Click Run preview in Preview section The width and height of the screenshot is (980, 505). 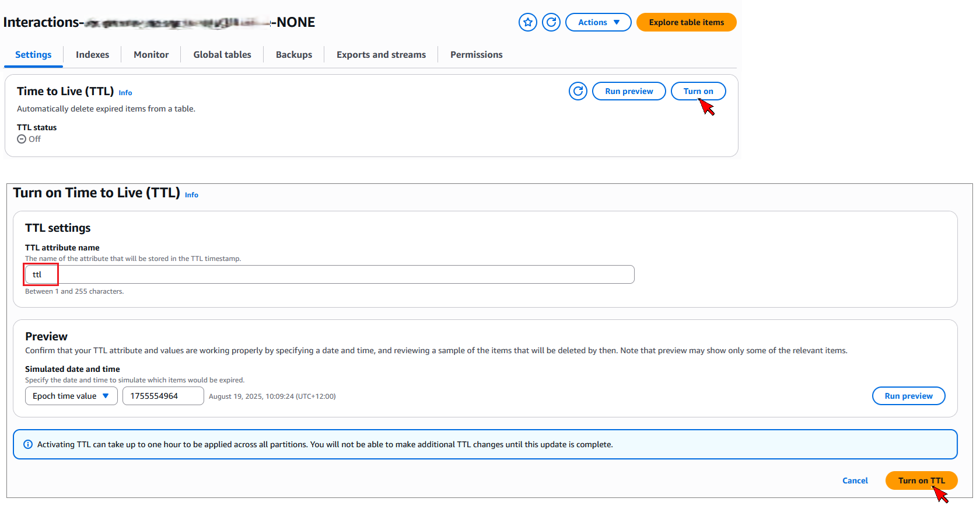[908, 396]
